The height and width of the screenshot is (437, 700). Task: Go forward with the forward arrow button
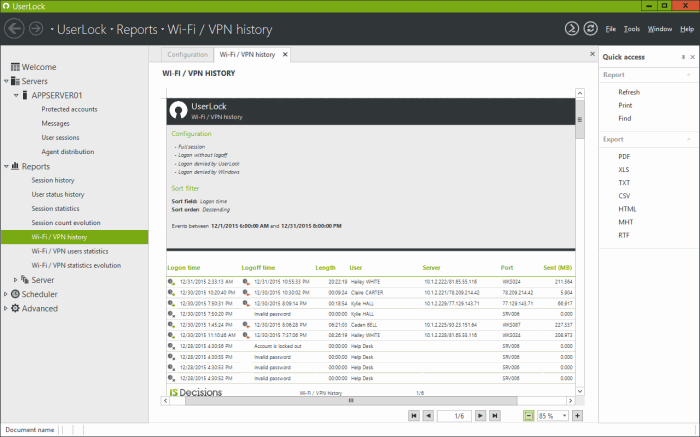click(36, 29)
